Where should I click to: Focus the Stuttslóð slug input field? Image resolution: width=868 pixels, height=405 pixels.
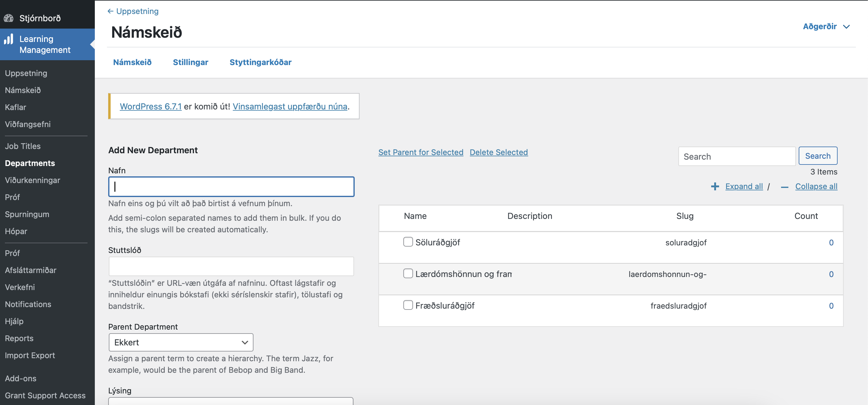231,266
